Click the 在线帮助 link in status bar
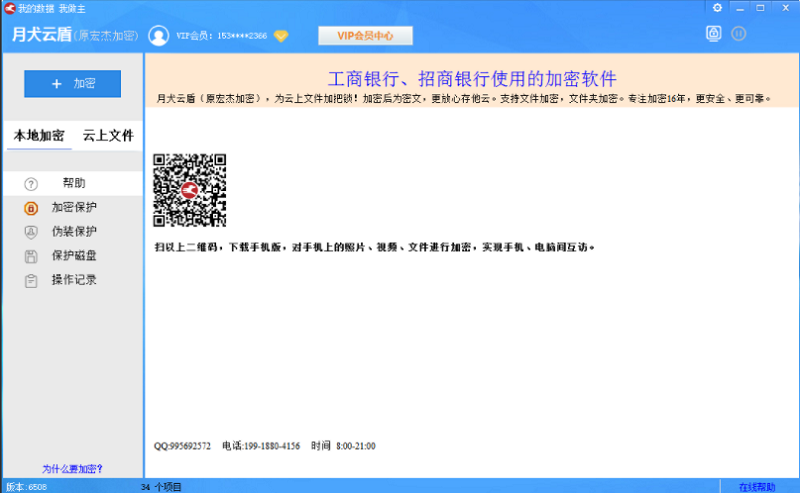The width and height of the screenshot is (800, 493). [756, 487]
